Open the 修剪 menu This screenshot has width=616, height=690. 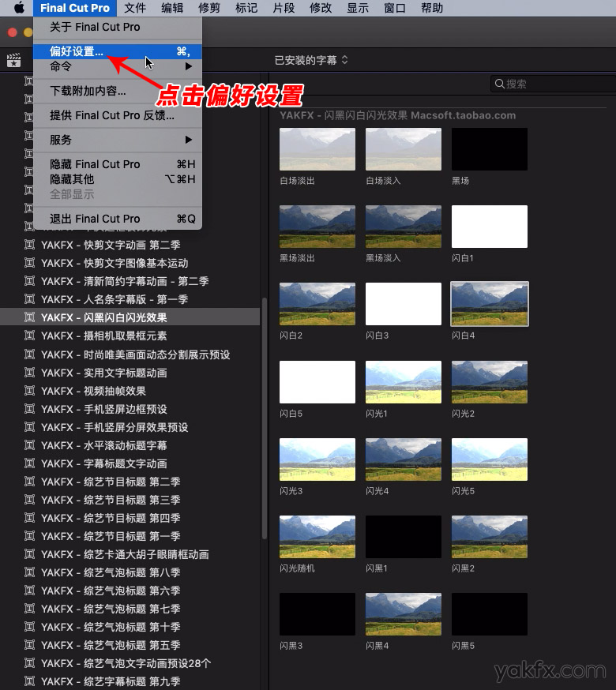pos(209,8)
